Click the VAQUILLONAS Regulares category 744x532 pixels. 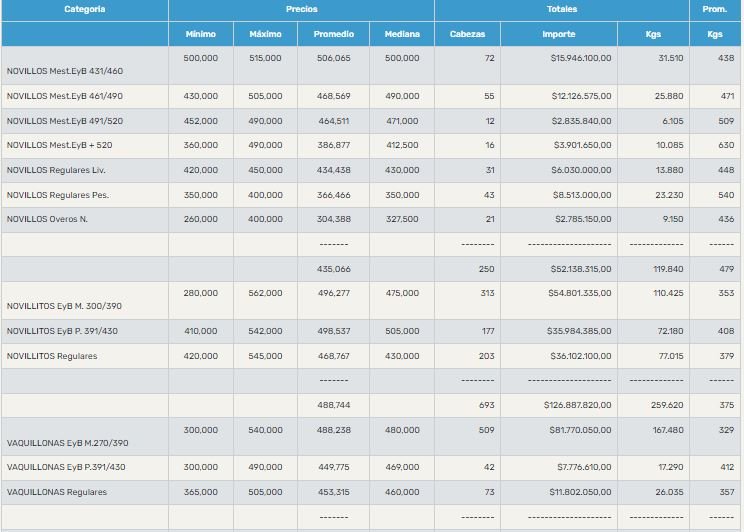tap(57, 492)
